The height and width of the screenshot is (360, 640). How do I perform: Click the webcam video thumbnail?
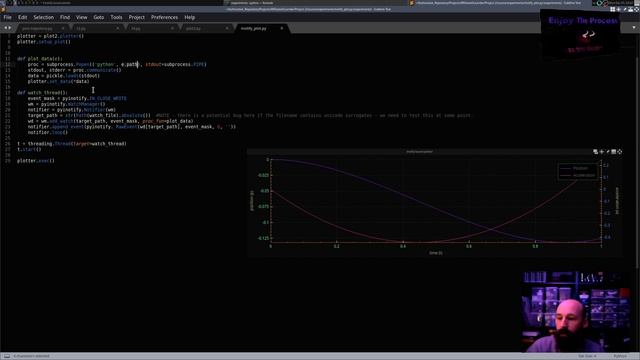(x=577, y=311)
